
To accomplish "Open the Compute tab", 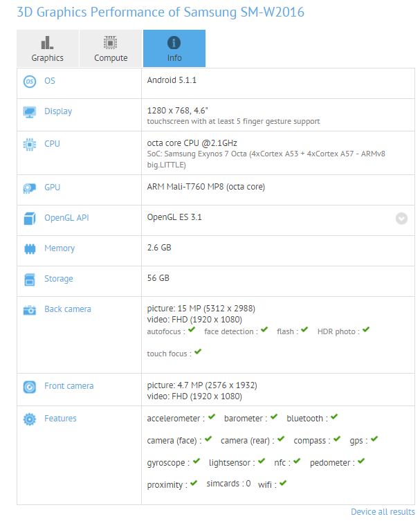I will 111,48.
